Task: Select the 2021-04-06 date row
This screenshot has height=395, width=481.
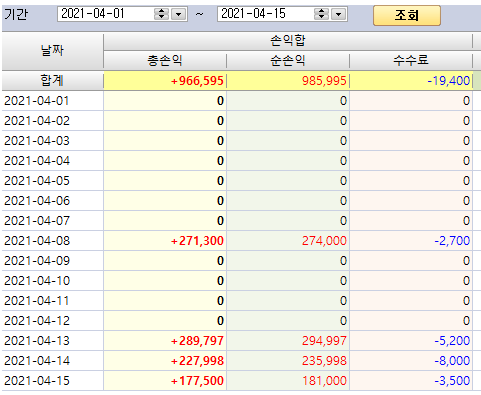Action: coord(52,201)
